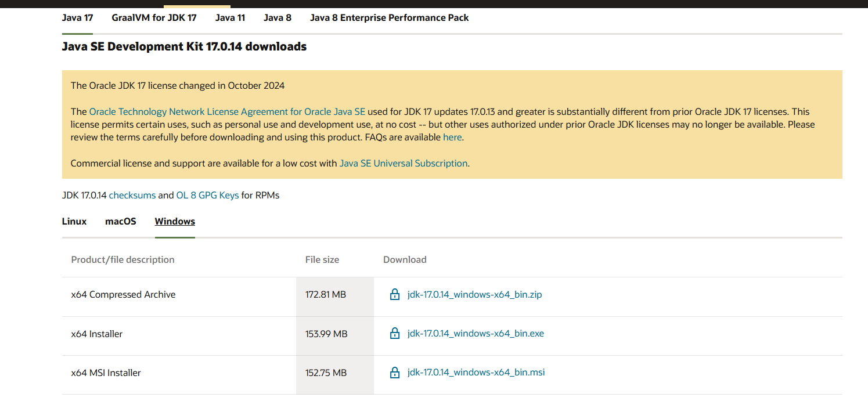Select the Windows downloads tab
Screen dimensions: 868x412
(x=175, y=221)
